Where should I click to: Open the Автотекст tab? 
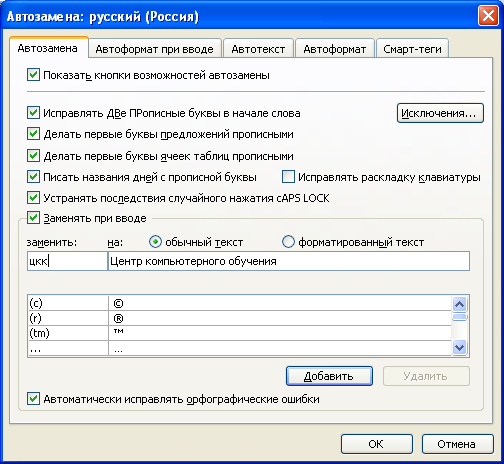pyautogui.click(x=258, y=49)
